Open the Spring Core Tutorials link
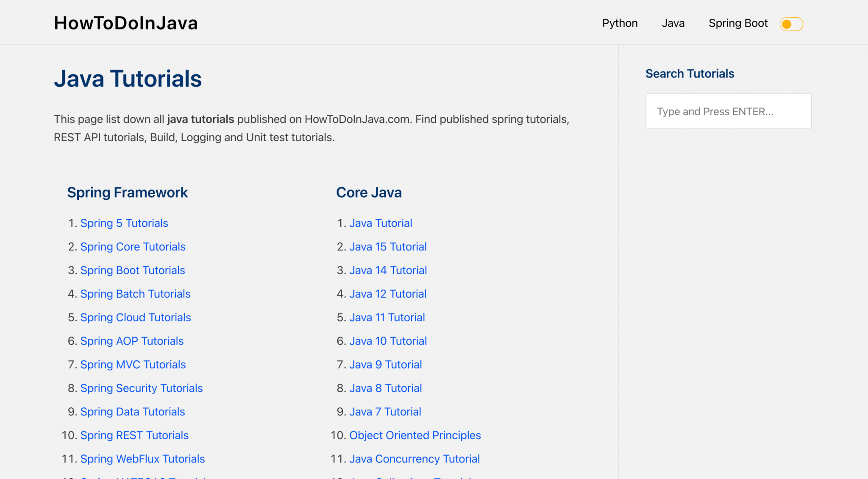 coord(133,247)
